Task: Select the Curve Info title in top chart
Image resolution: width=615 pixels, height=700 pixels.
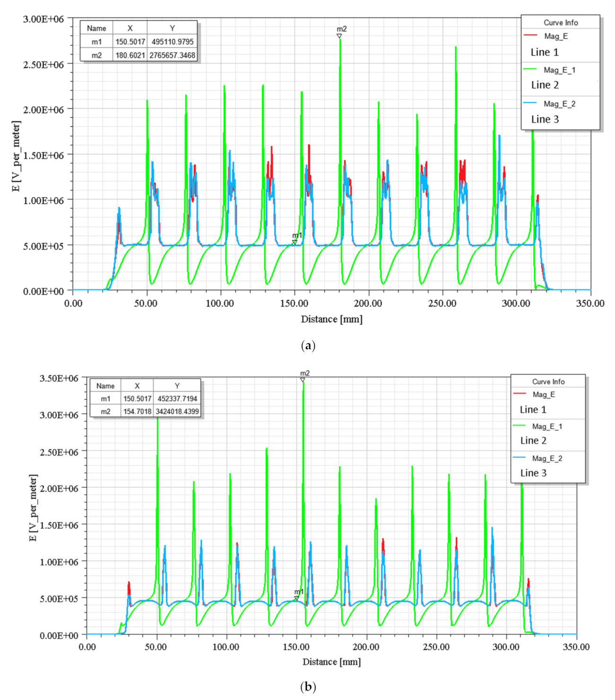Action: 561,23
